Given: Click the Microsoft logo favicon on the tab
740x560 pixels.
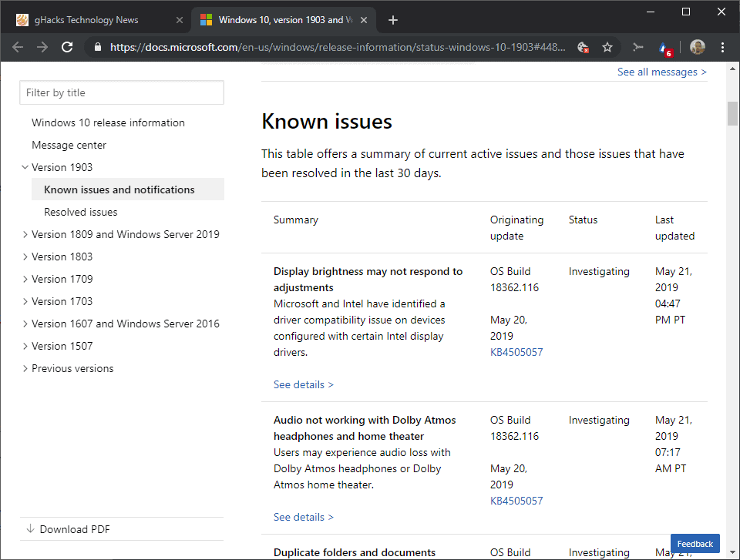Looking at the screenshot, I should pos(206,20).
